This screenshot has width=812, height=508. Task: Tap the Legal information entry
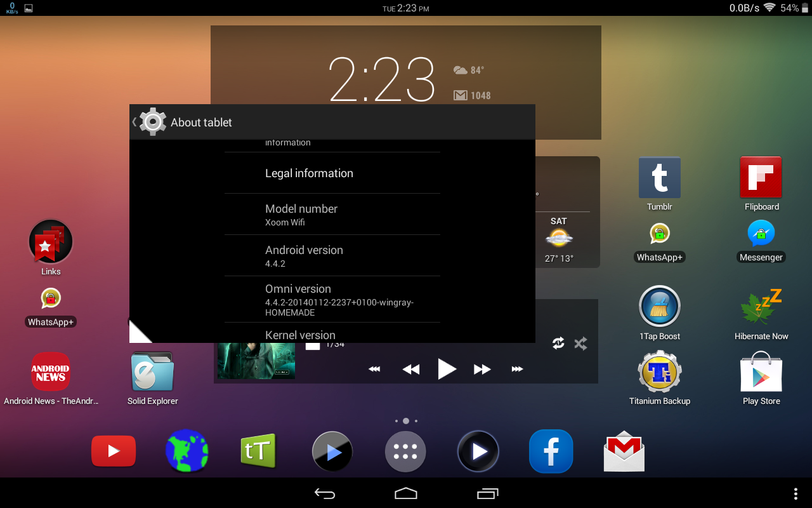pyautogui.click(x=309, y=173)
